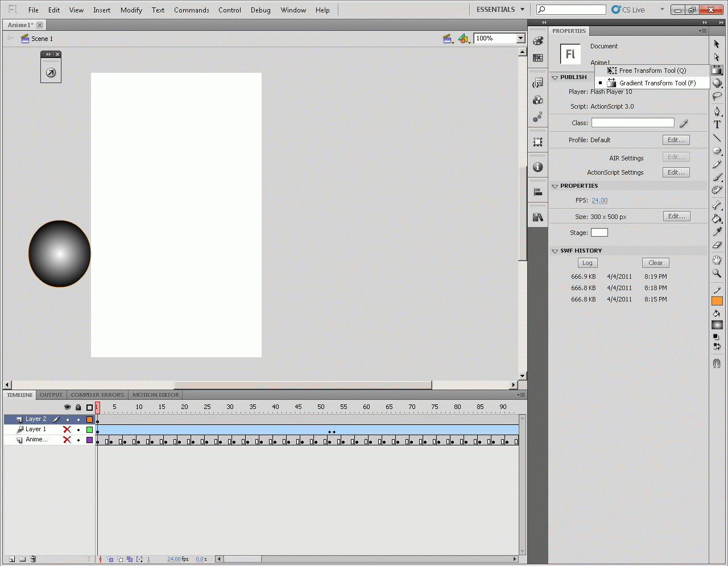728x566 pixels.
Task: Select the Brush tool
Action: [717, 177]
